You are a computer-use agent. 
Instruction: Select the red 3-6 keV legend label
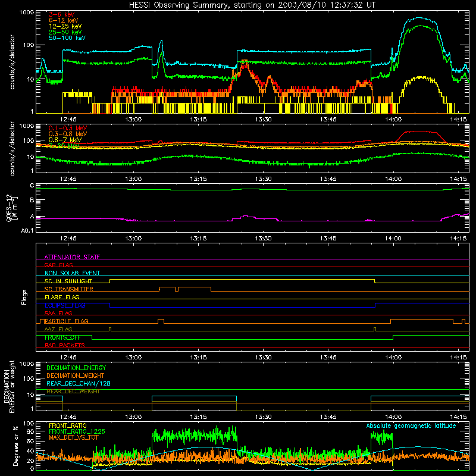click(x=62, y=14)
